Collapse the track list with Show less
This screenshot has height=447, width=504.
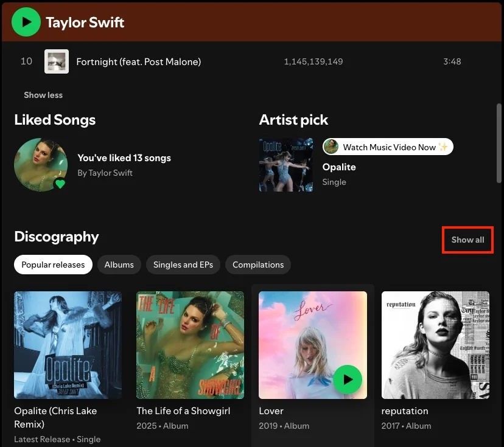pyautogui.click(x=43, y=95)
